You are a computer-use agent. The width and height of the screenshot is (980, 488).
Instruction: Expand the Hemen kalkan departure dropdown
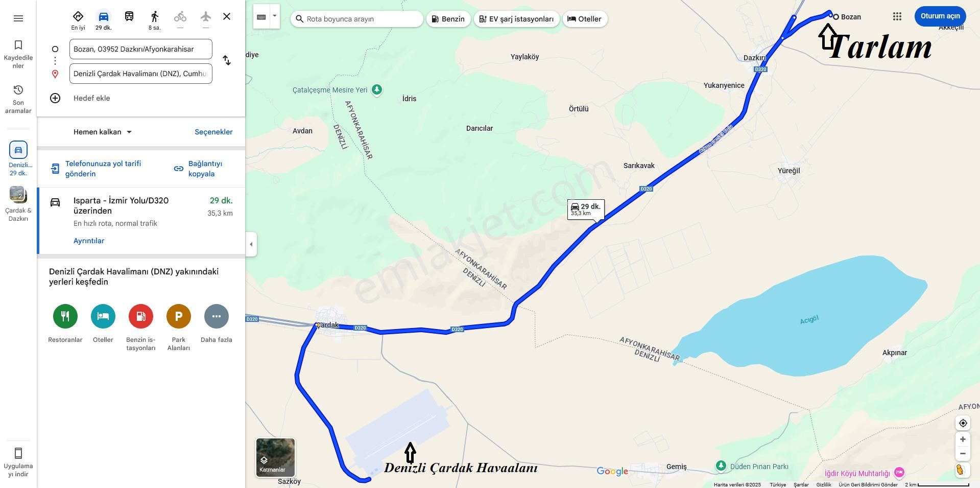tap(103, 132)
